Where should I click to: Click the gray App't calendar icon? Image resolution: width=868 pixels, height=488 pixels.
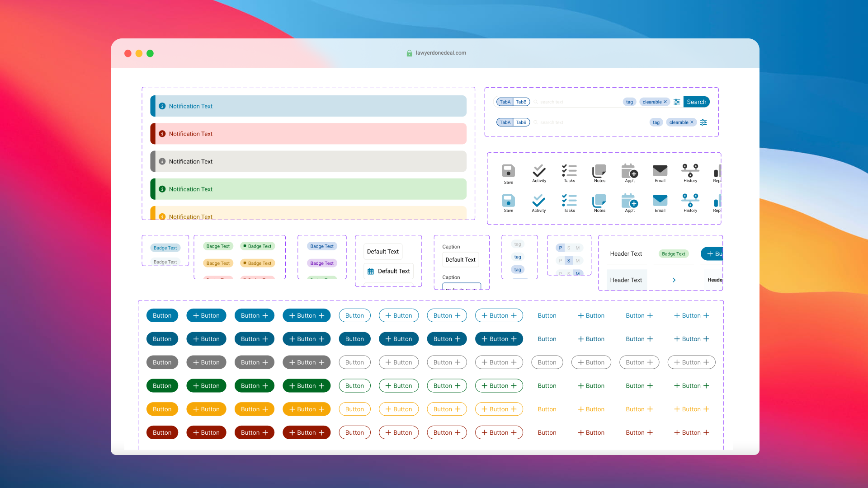629,171
